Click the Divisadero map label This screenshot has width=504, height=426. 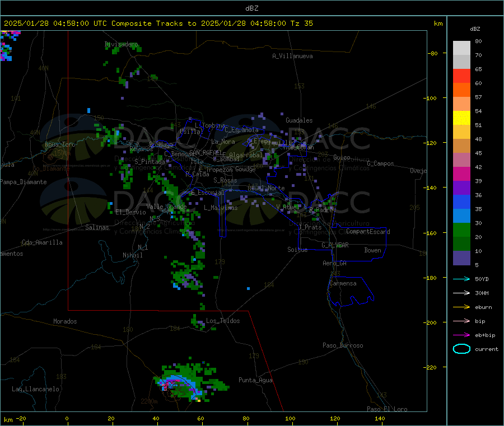(121, 44)
